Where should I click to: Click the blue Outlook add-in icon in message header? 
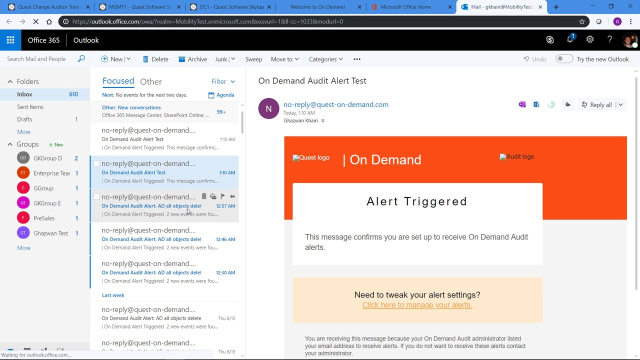tap(536, 105)
